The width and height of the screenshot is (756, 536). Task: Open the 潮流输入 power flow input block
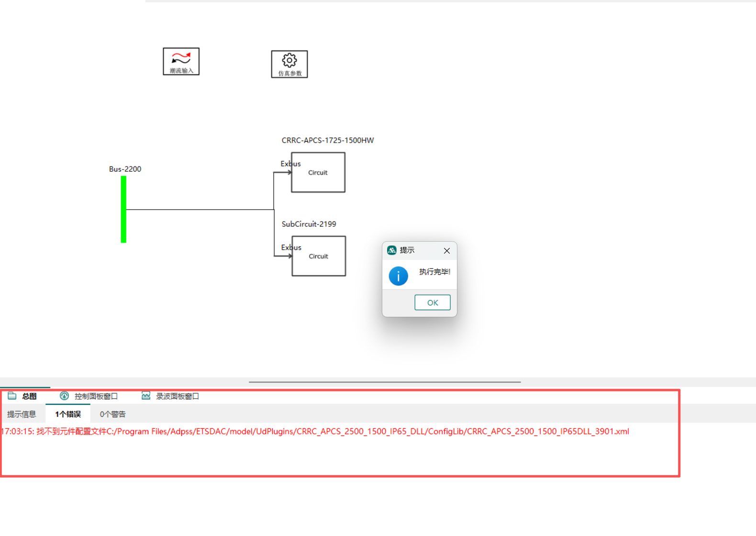click(x=181, y=61)
